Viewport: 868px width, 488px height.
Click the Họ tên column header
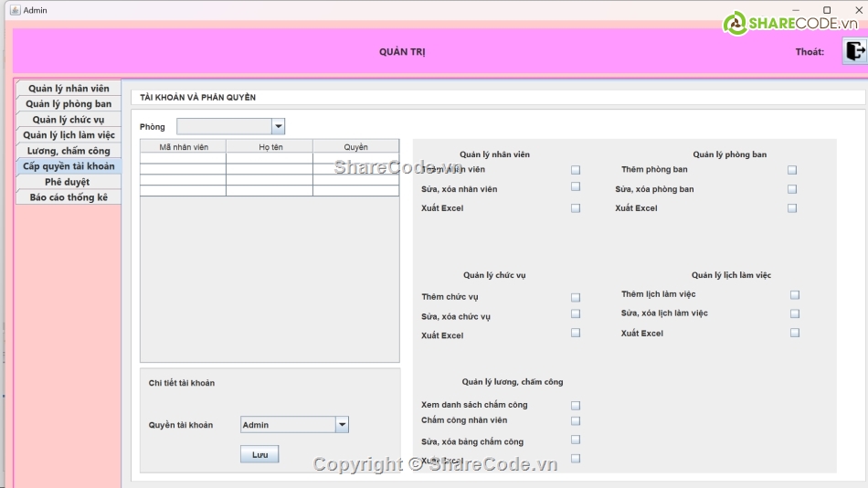(x=270, y=146)
